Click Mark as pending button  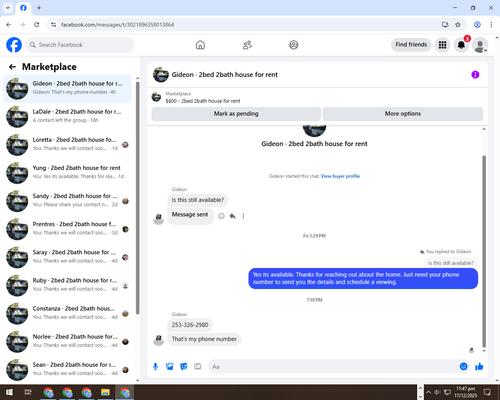[x=236, y=114]
